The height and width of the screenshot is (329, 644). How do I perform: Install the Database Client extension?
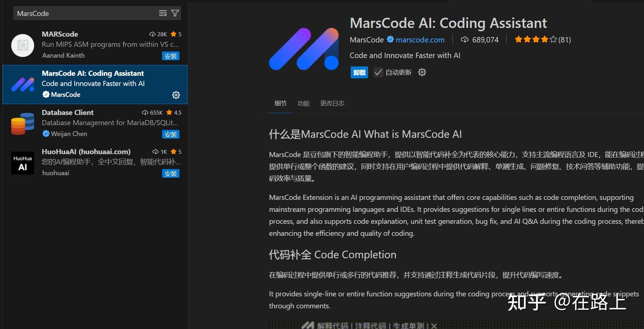[171, 134]
